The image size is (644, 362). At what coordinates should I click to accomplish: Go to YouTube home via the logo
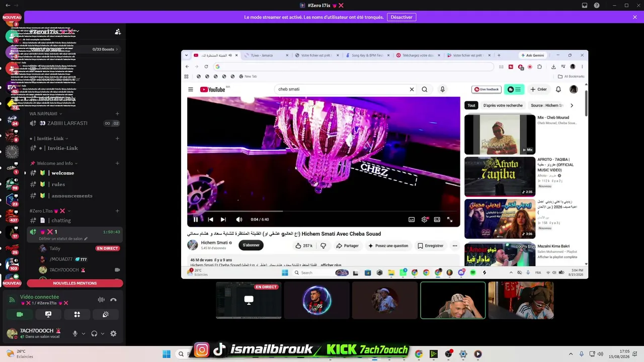point(212,89)
